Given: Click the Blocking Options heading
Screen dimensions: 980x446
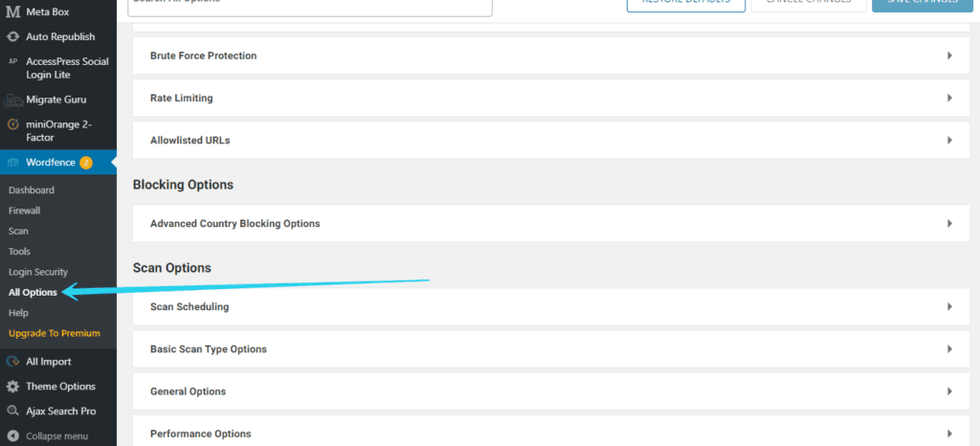Looking at the screenshot, I should coord(183,185).
